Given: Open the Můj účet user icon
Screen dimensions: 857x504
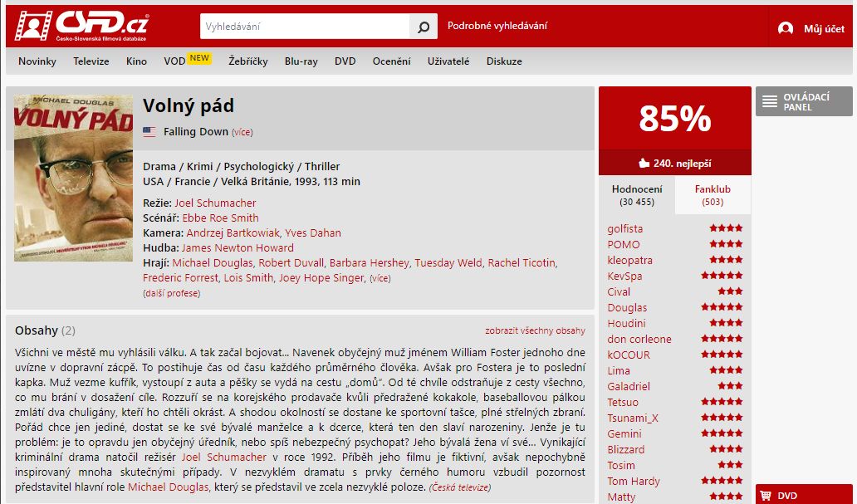Looking at the screenshot, I should pyautogui.click(x=786, y=28).
